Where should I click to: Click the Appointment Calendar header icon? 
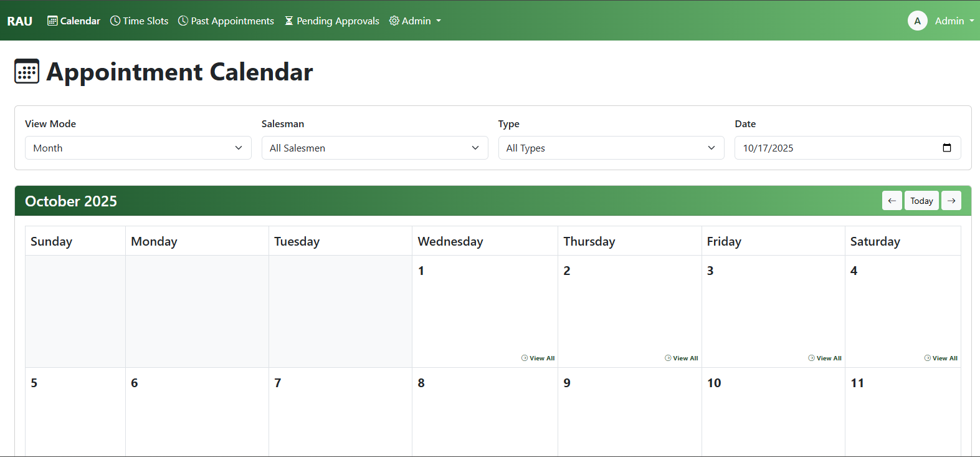[26, 71]
